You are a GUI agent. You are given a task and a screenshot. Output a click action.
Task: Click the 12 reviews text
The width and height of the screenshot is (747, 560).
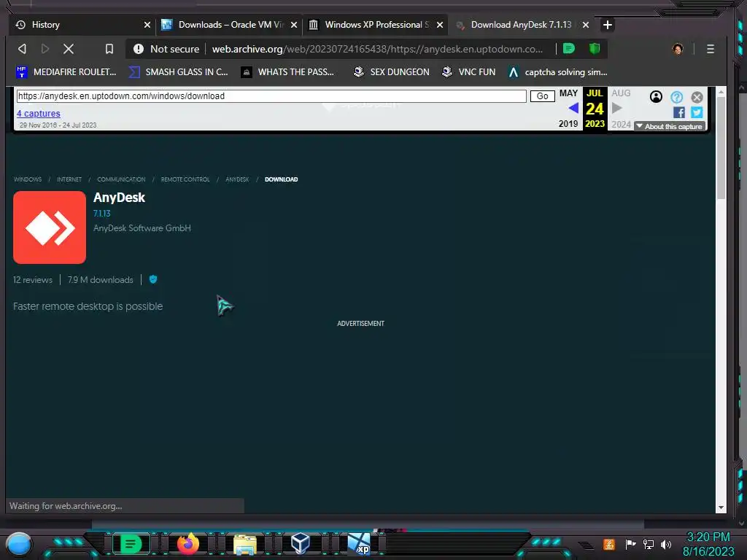pos(33,280)
